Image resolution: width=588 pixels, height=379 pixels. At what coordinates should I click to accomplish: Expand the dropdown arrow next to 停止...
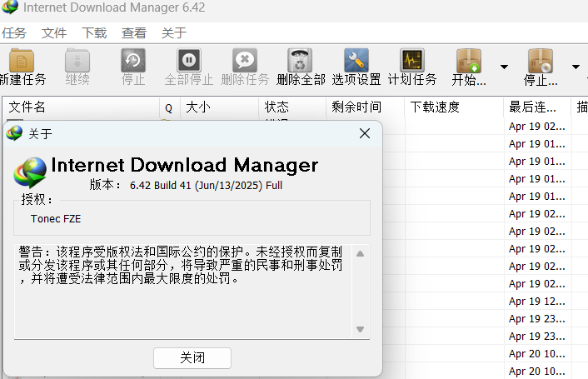click(576, 67)
